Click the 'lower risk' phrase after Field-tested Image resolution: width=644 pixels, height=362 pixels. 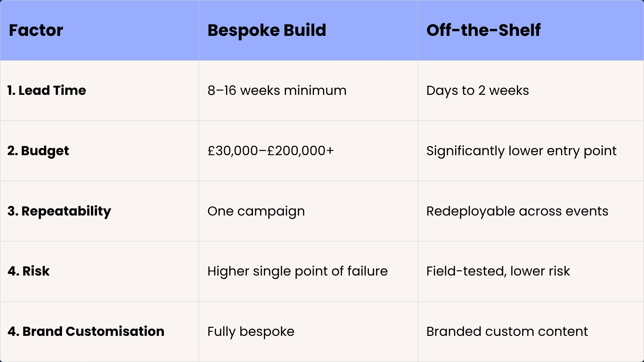pos(540,271)
